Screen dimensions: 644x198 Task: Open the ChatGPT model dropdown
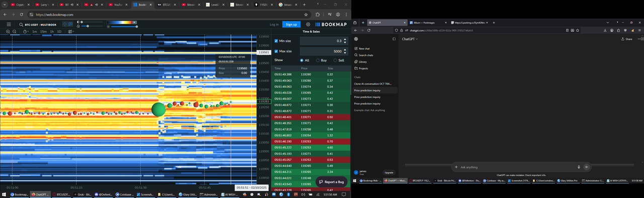point(410,39)
